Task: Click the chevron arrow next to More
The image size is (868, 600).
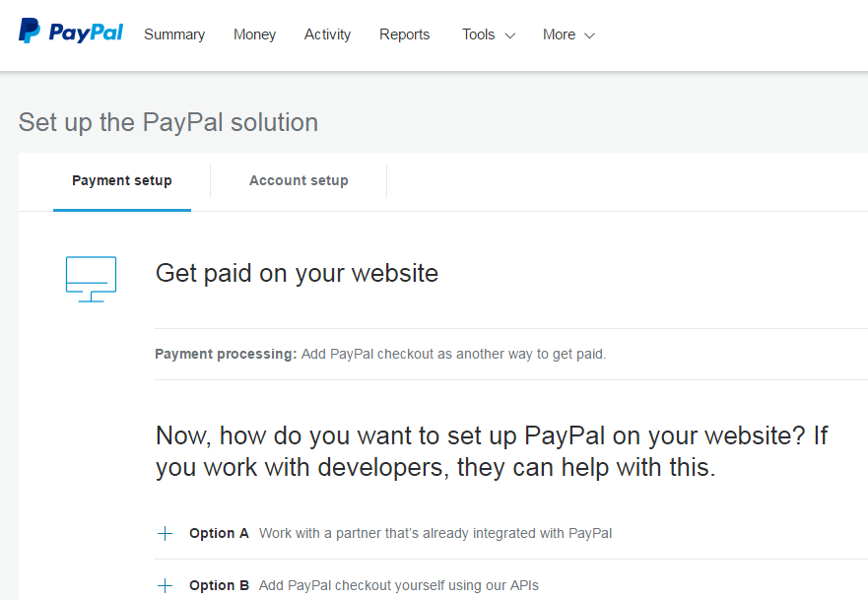Action: coord(589,35)
